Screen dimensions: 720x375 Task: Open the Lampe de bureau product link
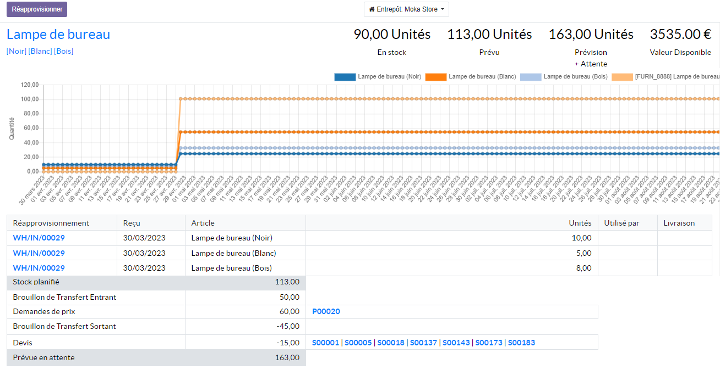[58, 34]
